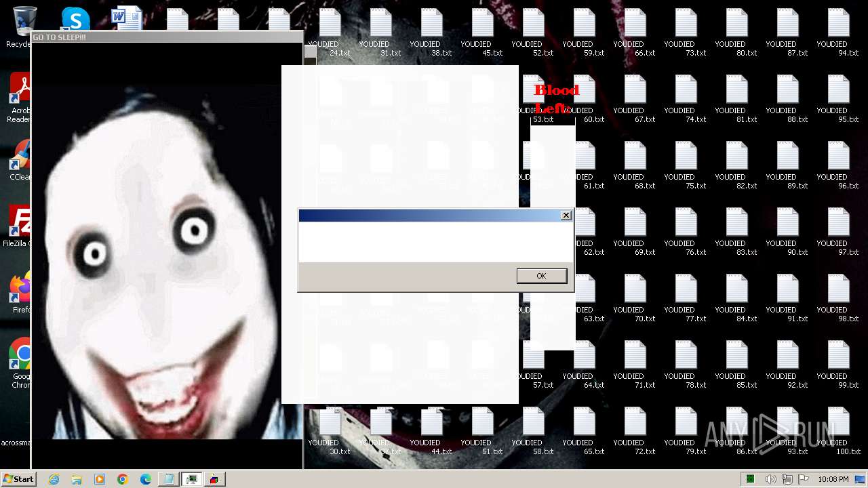Image resolution: width=868 pixels, height=488 pixels.
Task: Launch Internet Explorer from the taskbar
Action: coord(54,479)
